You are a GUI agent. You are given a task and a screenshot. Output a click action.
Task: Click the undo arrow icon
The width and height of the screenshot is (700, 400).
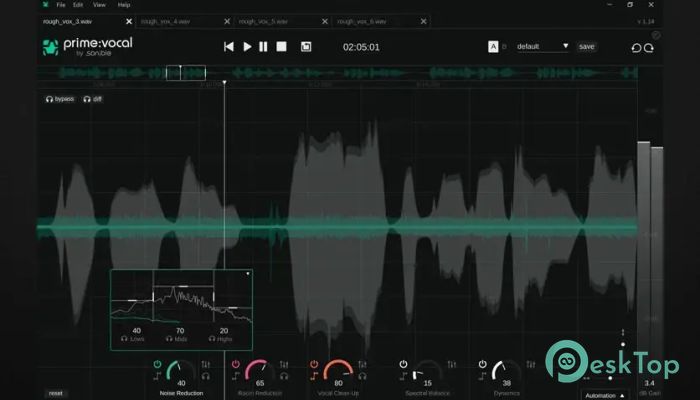[636, 47]
